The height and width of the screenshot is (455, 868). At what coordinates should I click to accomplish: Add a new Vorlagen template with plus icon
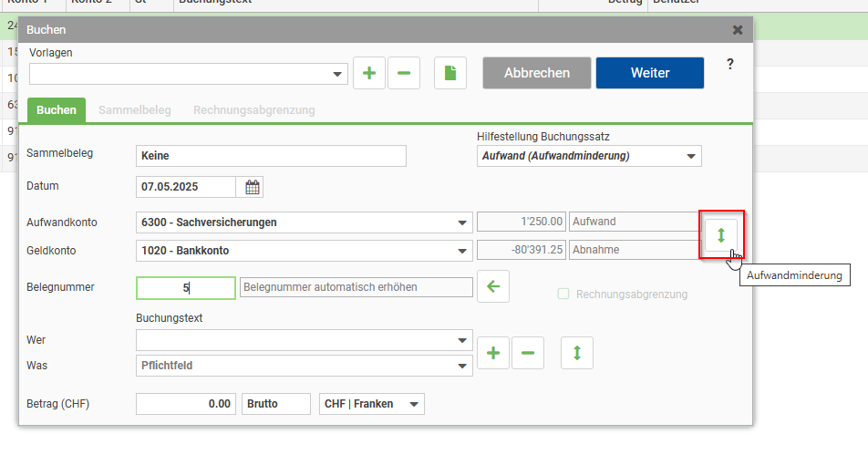[369, 73]
